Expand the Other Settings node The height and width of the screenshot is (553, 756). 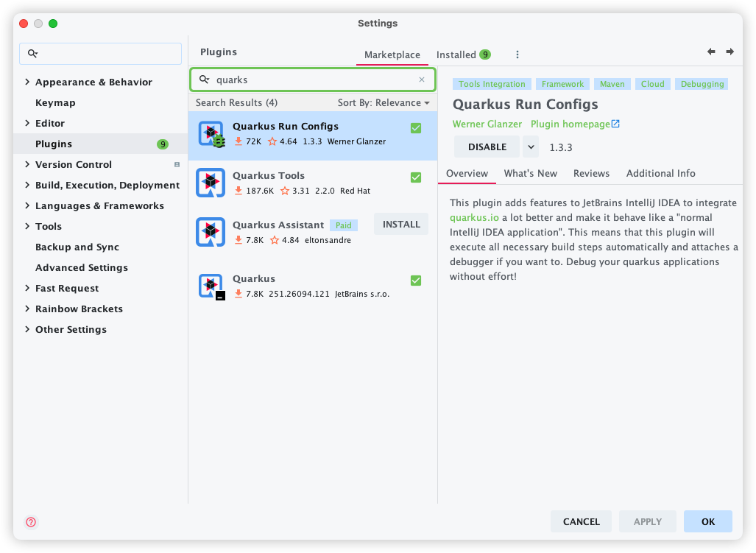pos(27,329)
